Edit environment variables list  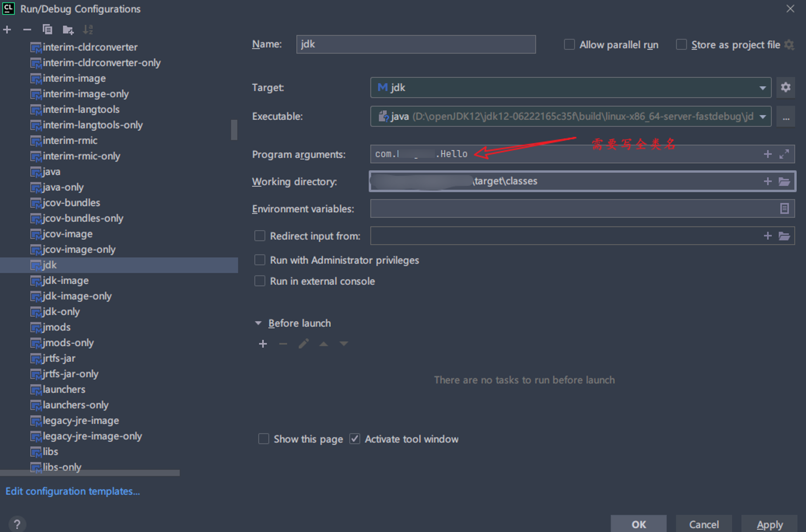coord(784,208)
